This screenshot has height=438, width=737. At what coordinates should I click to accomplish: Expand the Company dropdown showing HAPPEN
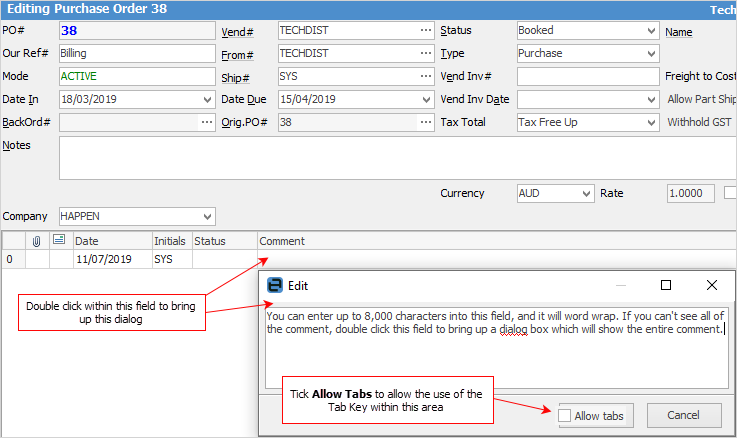pyautogui.click(x=207, y=216)
